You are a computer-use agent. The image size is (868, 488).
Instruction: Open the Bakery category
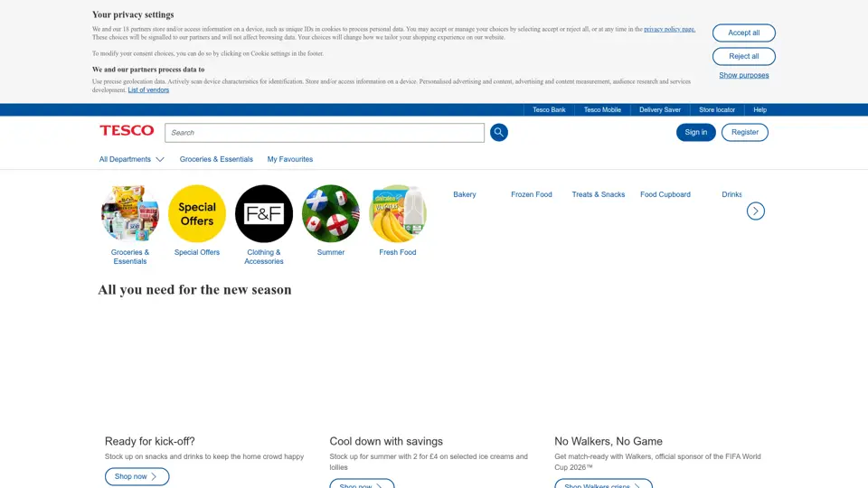pyautogui.click(x=465, y=195)
